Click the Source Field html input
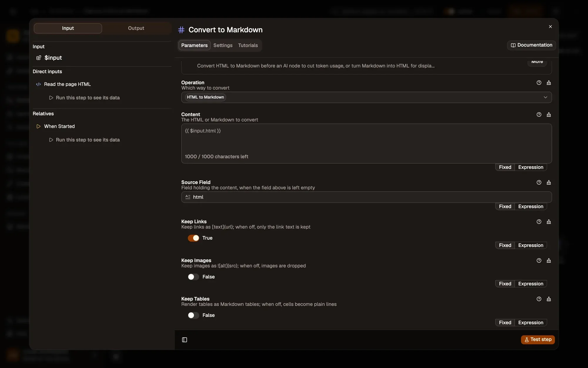 (x=366, y=197)
